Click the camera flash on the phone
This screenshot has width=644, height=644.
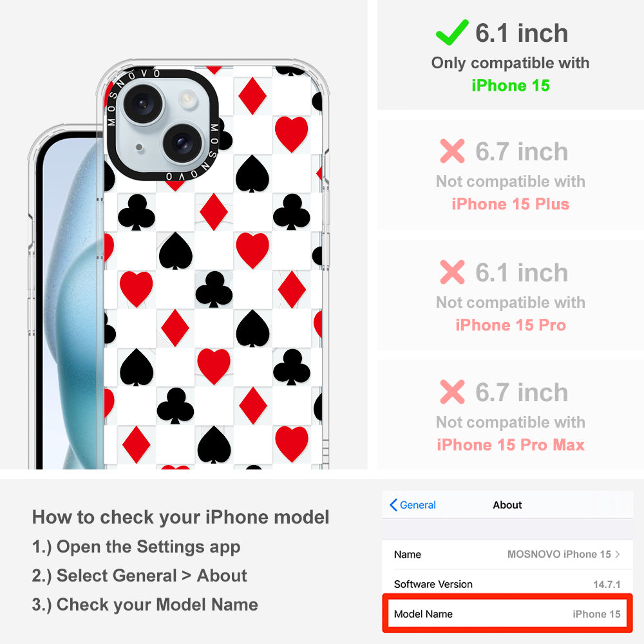(187, 98)
